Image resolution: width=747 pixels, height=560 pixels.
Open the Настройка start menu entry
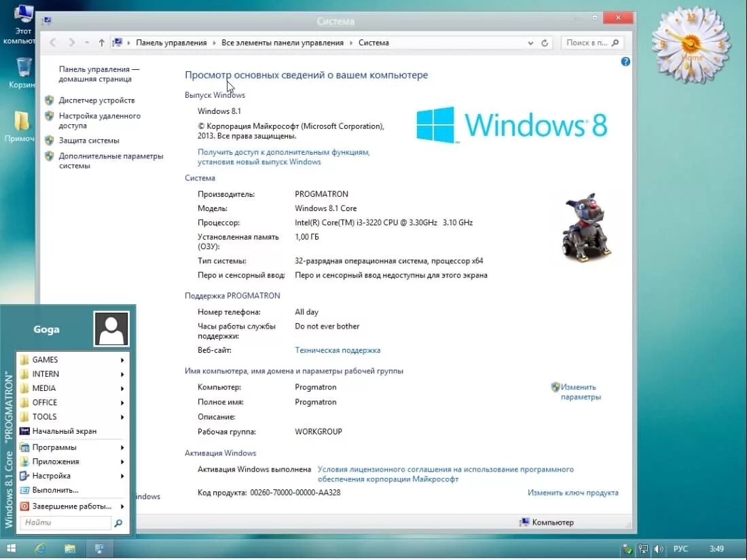[x=73, y=476]
